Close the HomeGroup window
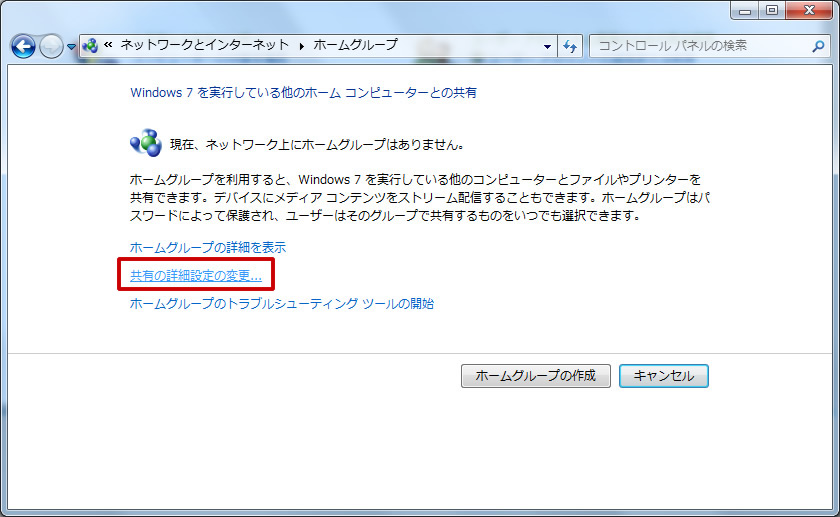Image resolution: width=840 pixels, height=517 pixels. [809, 10]
